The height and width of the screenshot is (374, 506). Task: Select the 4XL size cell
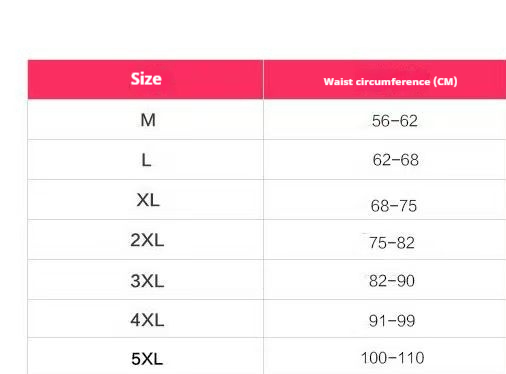[147, 320]
